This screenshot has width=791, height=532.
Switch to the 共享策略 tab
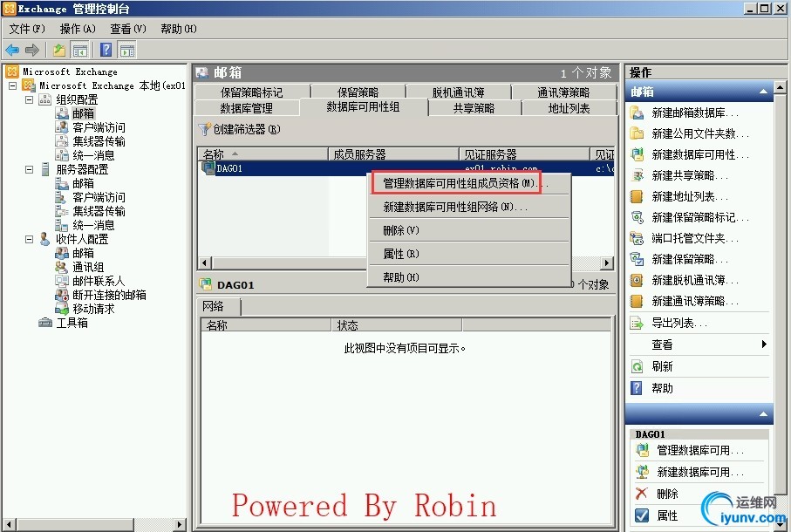coord(474,108)
